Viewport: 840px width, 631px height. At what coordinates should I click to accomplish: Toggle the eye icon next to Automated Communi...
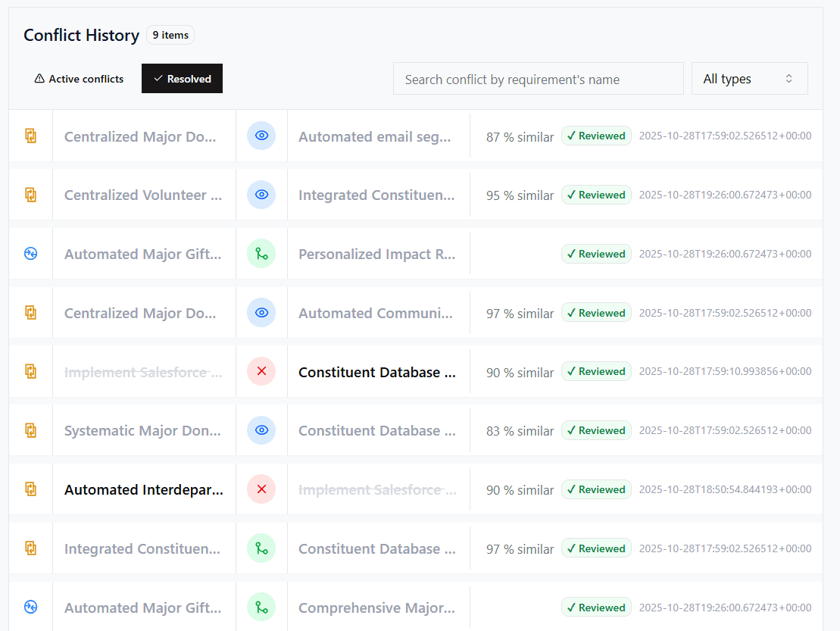(x=261, y=312)
